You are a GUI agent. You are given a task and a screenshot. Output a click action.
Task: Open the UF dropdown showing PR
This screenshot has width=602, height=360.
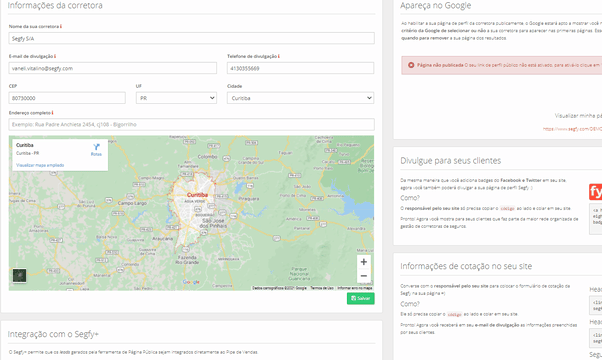pos(176,98)
